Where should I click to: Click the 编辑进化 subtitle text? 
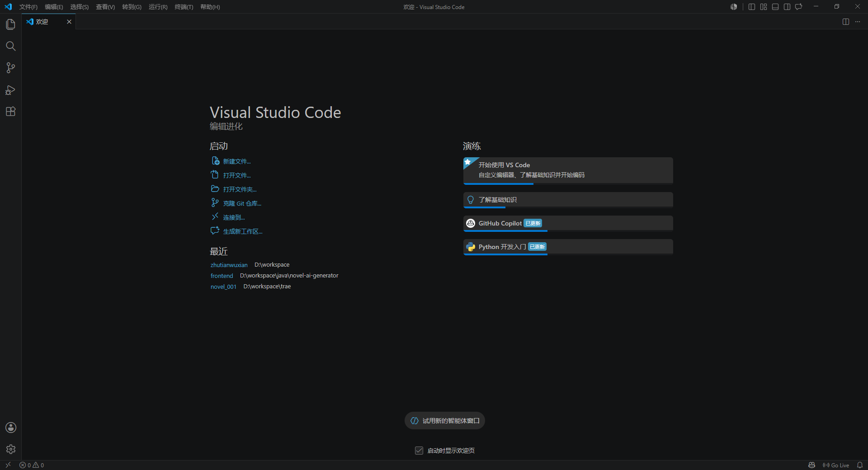pyautogui.click(x=226, y=127)
